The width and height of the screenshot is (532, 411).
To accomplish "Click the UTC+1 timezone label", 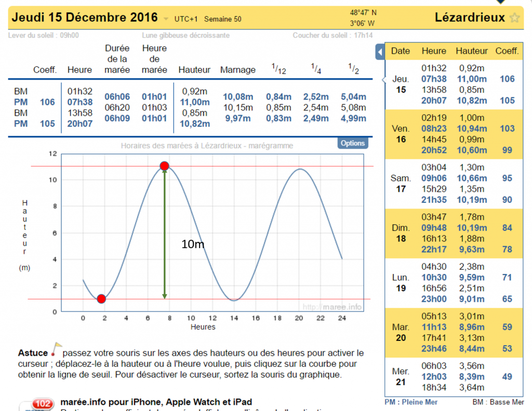I will tap(186, 19).
